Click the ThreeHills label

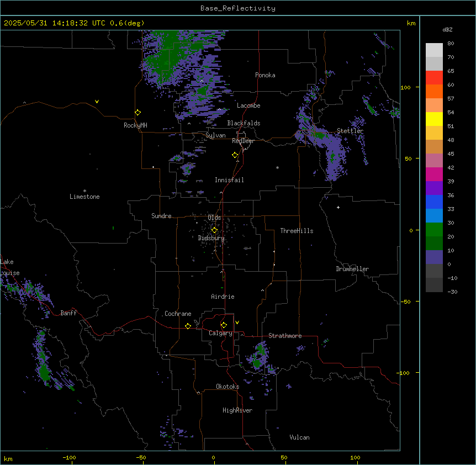click(x=297, y=231)
